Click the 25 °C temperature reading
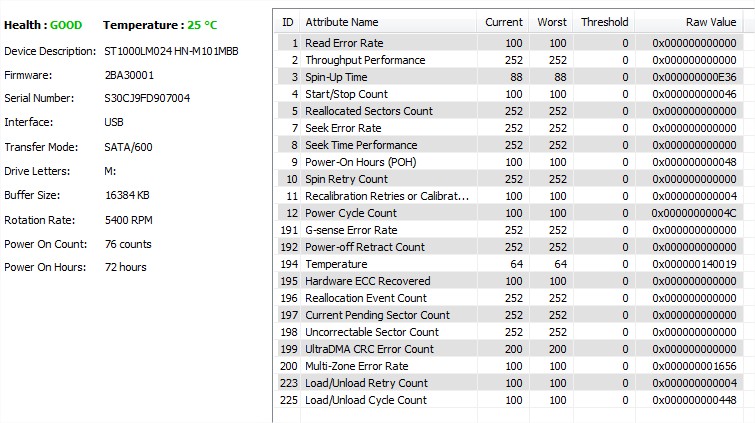Image resolution: width=755 pixels, height=423 pixels. (202, 25)
